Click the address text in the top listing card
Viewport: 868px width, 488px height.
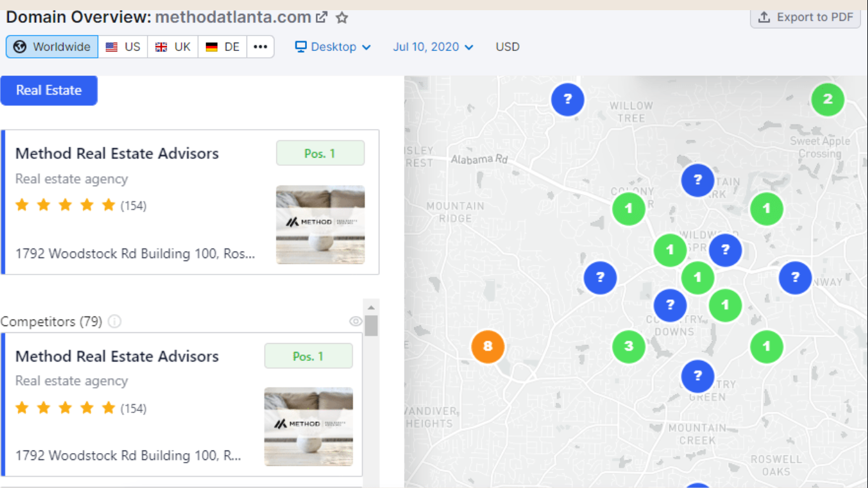tap(135, 254)
